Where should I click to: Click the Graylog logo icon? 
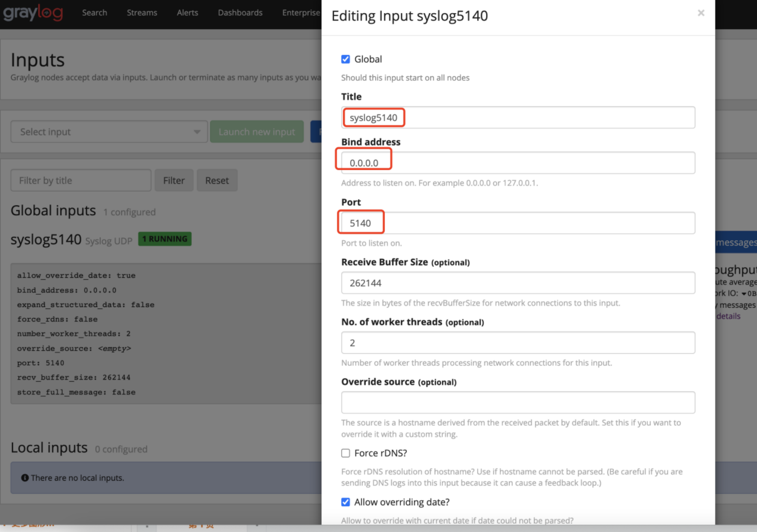tap(33, 13)
